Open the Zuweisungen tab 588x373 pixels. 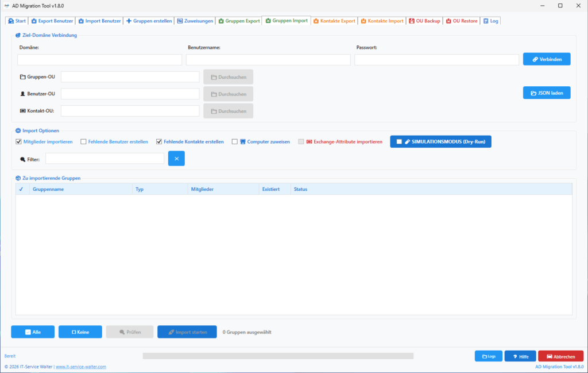(x=195, y=21)
